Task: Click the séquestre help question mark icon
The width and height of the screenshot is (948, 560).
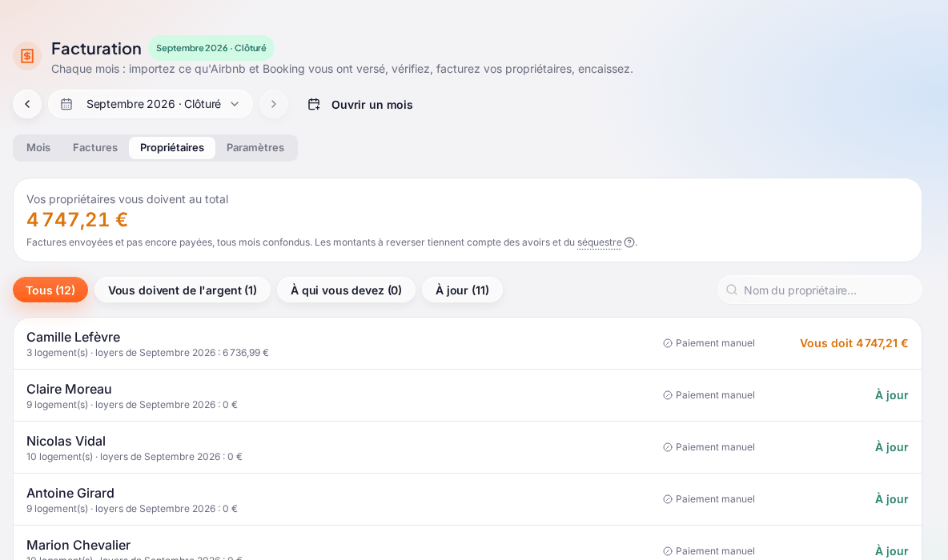Action: coord(629,242)
